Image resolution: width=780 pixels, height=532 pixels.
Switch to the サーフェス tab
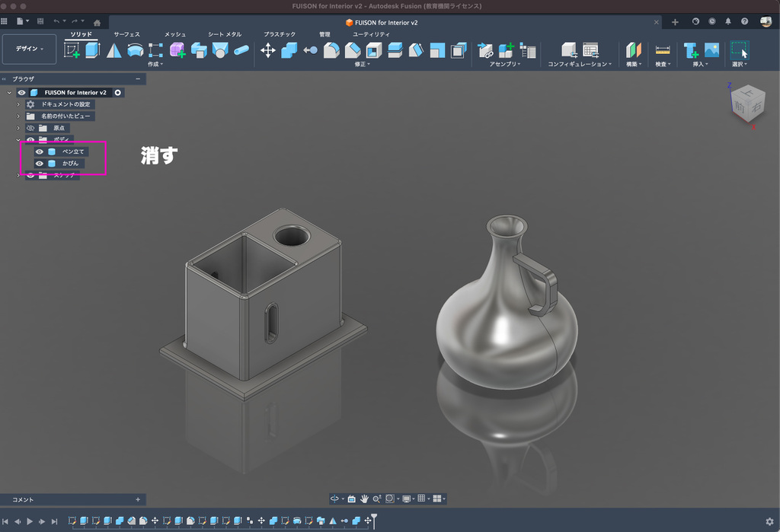pyautogui.click(x=126, y=34)
